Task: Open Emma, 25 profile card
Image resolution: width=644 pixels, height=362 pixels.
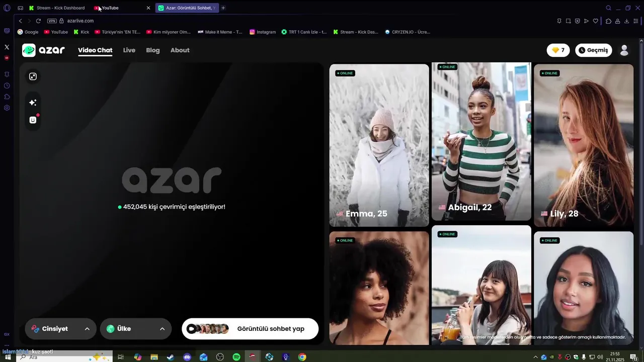Action: click(x=379, y=145)
